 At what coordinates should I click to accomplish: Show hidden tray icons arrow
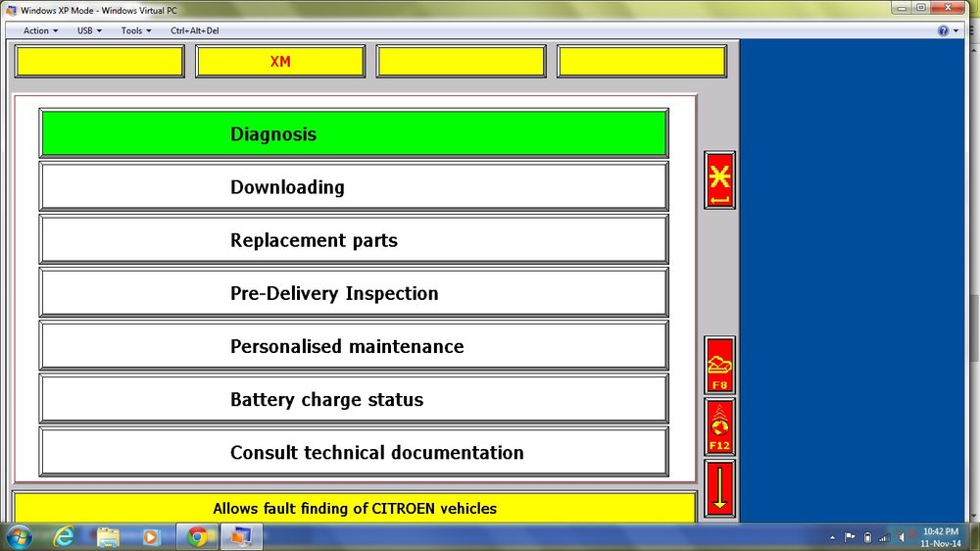(832, 537)
